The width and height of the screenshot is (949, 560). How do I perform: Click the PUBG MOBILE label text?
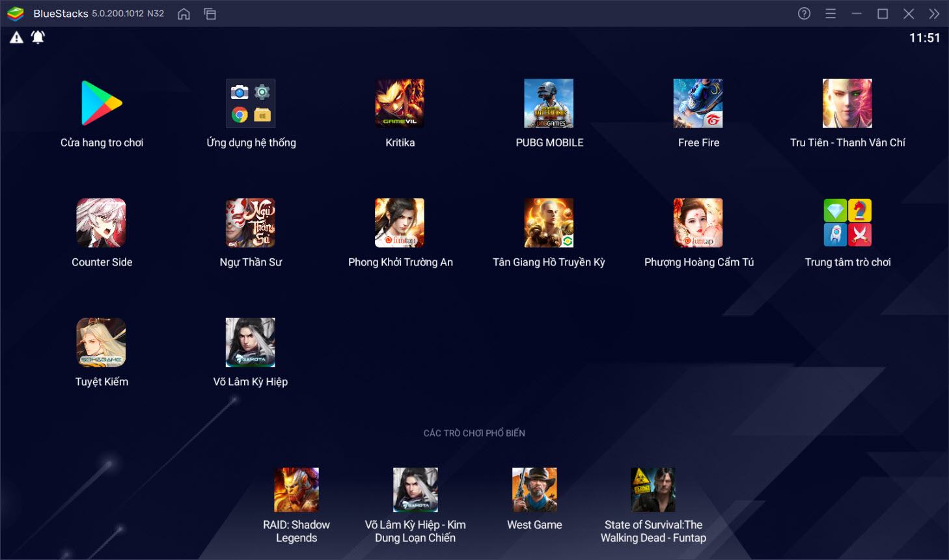click(549, 142)
